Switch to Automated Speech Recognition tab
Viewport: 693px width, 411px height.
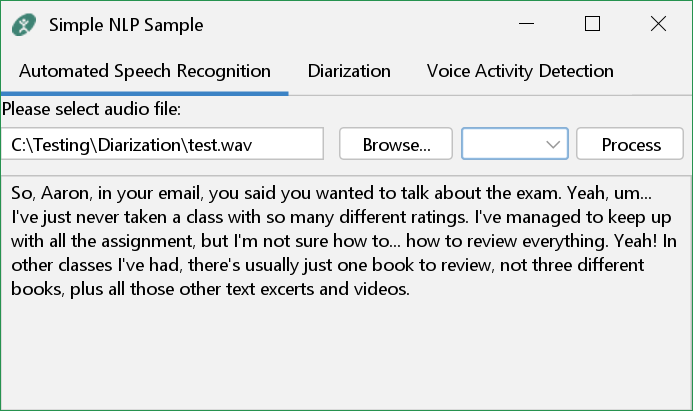click(145, 71)
